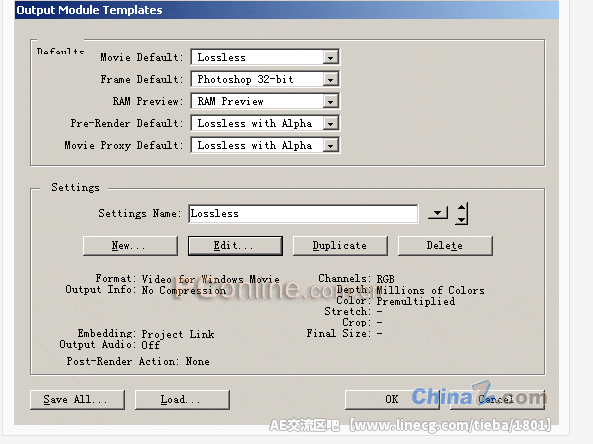This screenshot has height=444, width=593.
Task: Open the Settings Name dropdown arrow
Action: tap(438, 213)
